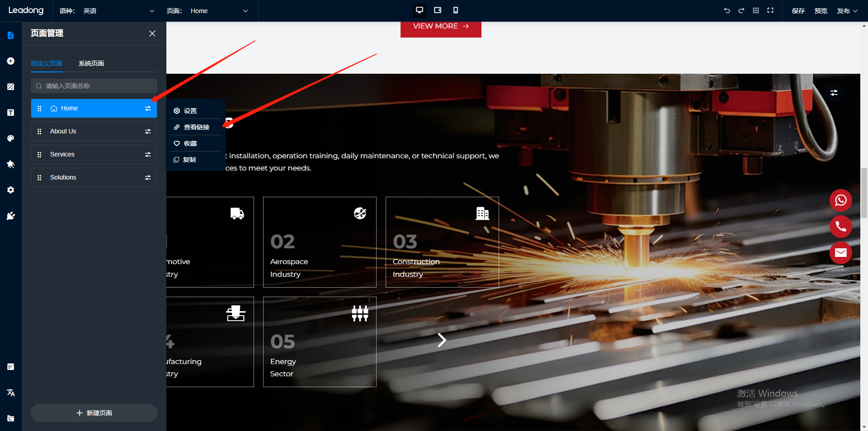
Task: Switch to the 系统页面 tab
Action: click(x=91, y=63)
